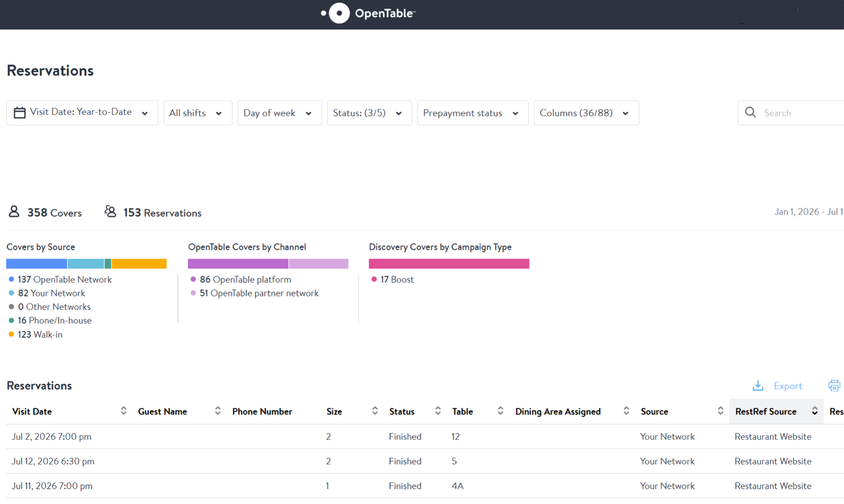Click the '16 Phone/In-house' legend entry
844x504 pixels.
tap(50, 320)
